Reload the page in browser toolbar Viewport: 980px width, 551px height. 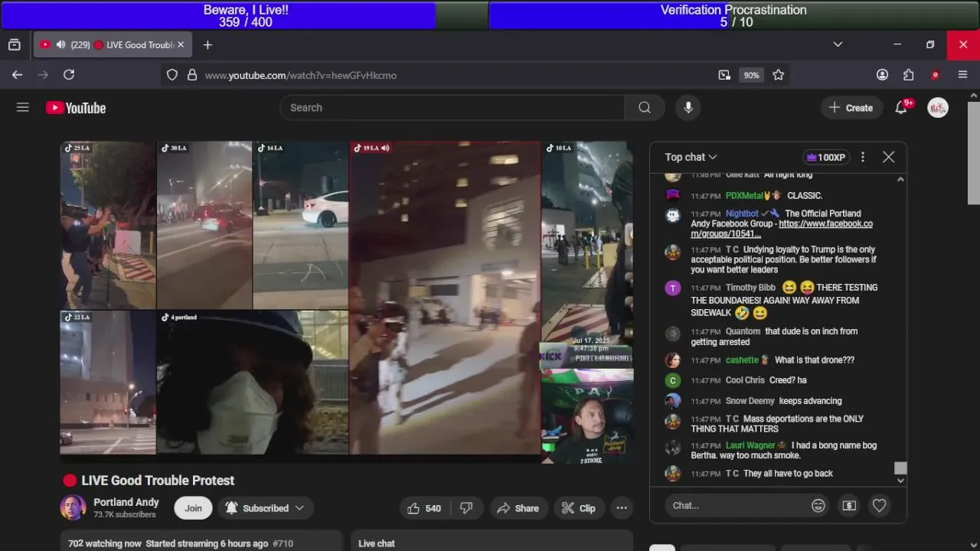pyautogui.click(x=69, y=75)
